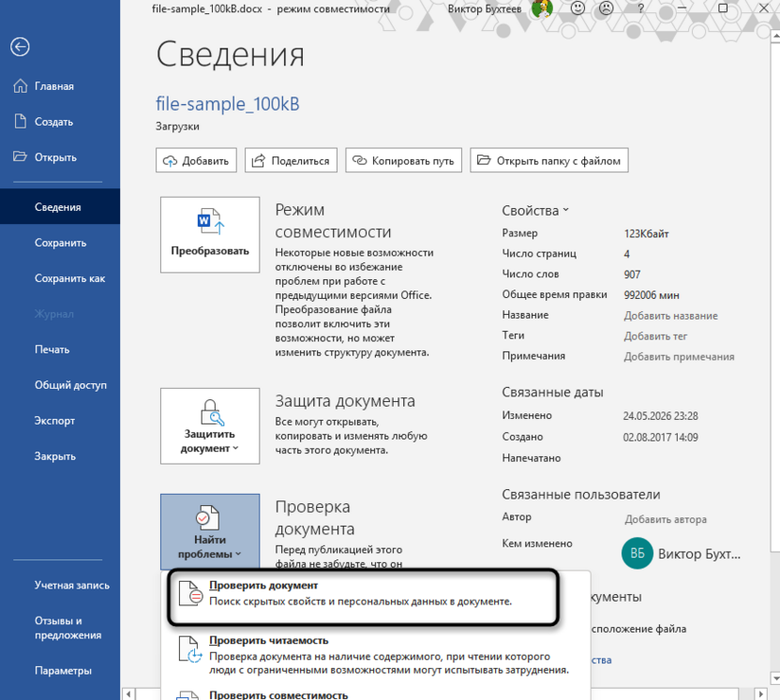Viewport: 780px width, 700px height.
Task: Click the Связанные даты heading
Action: coord(553,393)
